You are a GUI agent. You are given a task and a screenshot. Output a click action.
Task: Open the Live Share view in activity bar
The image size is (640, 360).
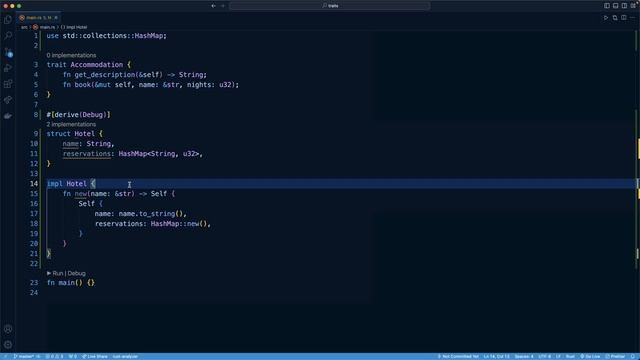click(8, 100)
